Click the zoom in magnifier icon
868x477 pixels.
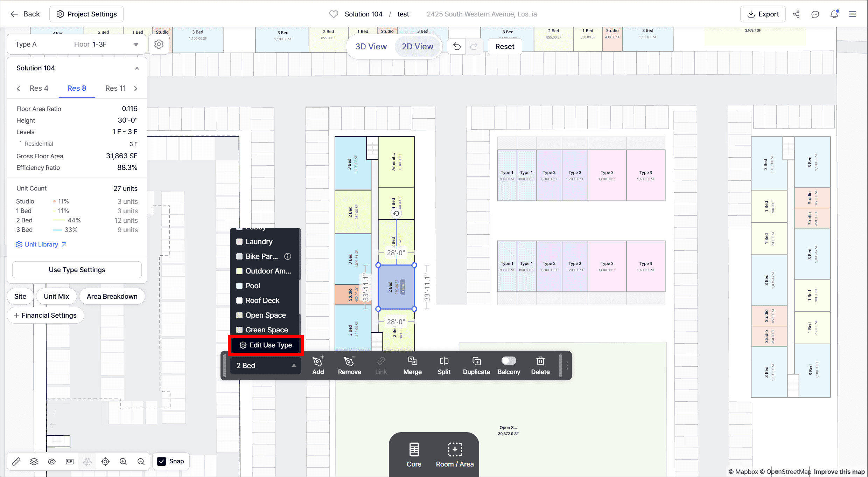coord(123,462)
